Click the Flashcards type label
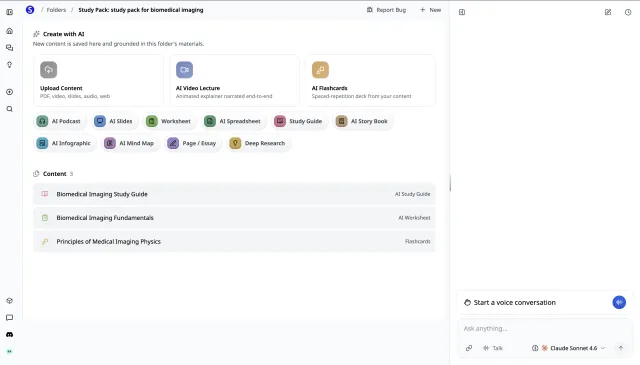Image resolution: width=640 pixels, height=365 pixels. pos(418,242)
